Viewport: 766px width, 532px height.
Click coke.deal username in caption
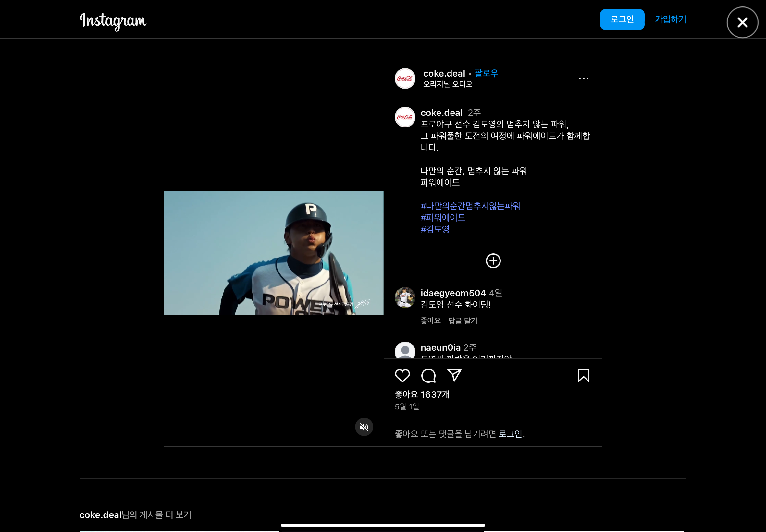pos(441,113)
